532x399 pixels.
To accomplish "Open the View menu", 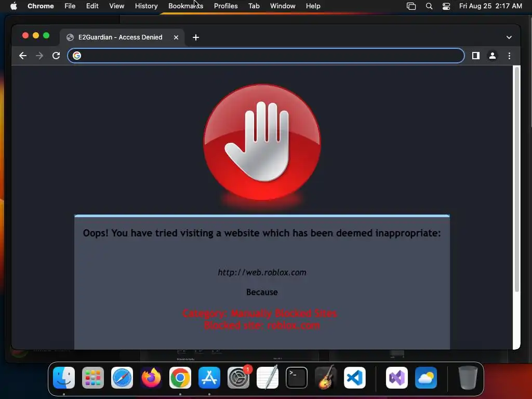I will pyautogui.click(x=116, y=6).
